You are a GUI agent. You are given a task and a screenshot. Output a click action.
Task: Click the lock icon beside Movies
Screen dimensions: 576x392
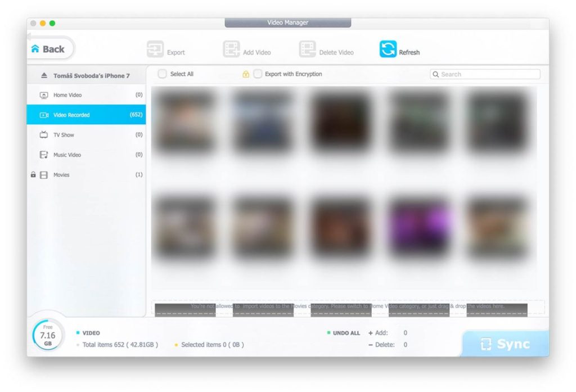[33, 175]
